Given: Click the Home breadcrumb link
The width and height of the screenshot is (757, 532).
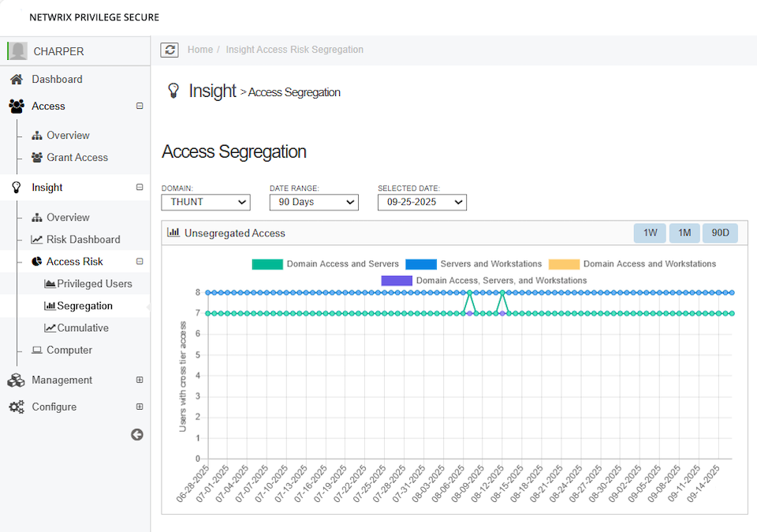Looking at the screenshot, I should point(200,50).
